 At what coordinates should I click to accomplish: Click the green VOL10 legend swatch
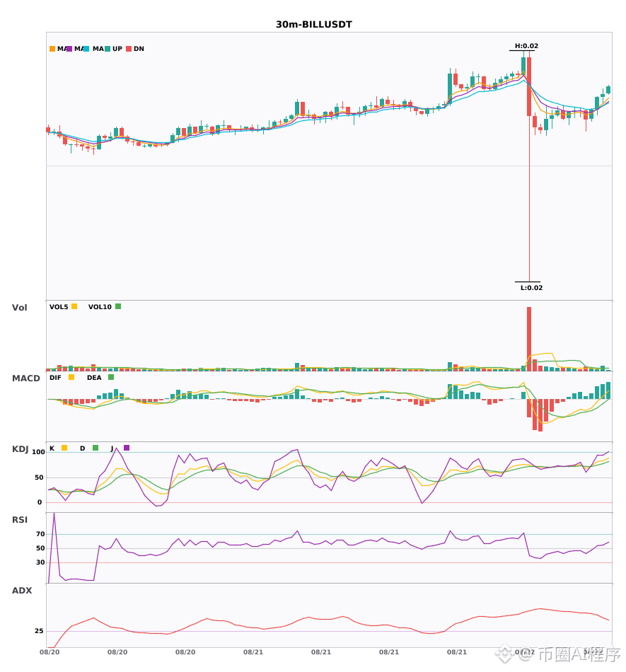coord(118,306)
